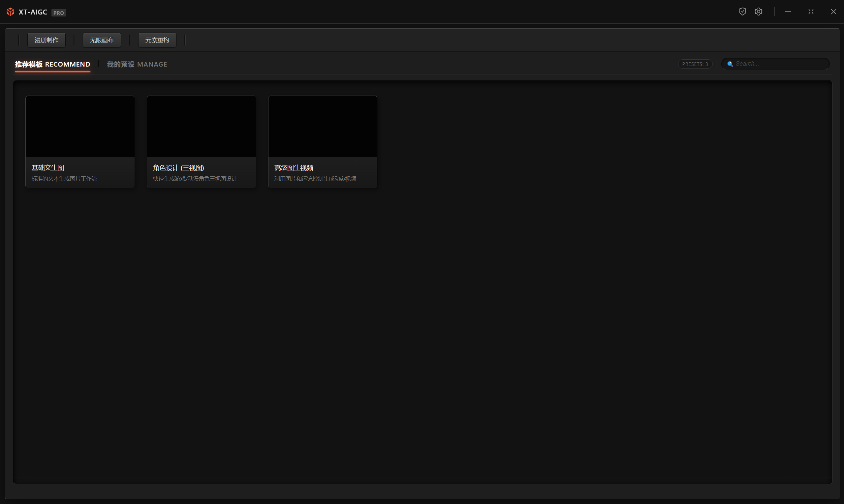Click the PRESETS: 3 counter badge
The height and width of the screenshot is (504, 844).
(x=695, y=64)
